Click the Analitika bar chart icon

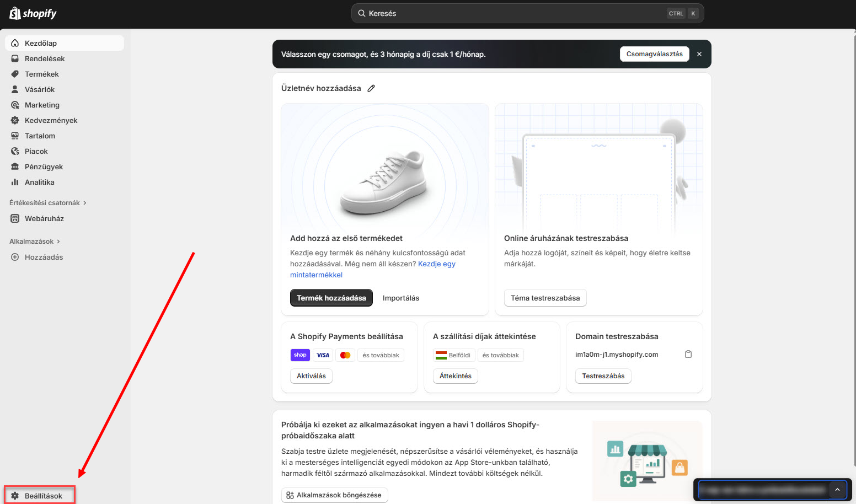pos(15,182)
